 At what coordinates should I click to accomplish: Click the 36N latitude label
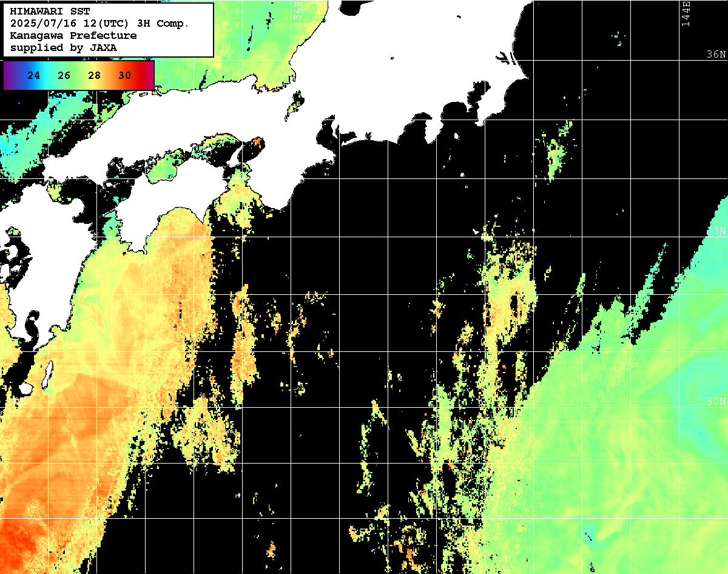click(716, 55)
